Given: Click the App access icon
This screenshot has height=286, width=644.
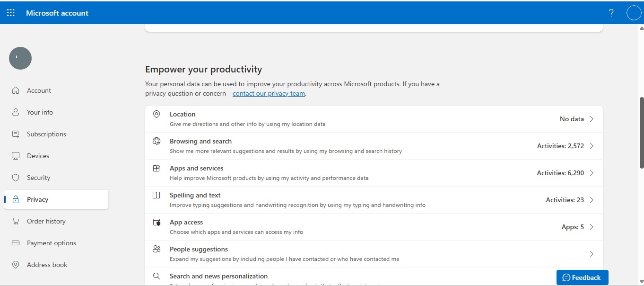Looking at the screenshot, I should point(157,222).
